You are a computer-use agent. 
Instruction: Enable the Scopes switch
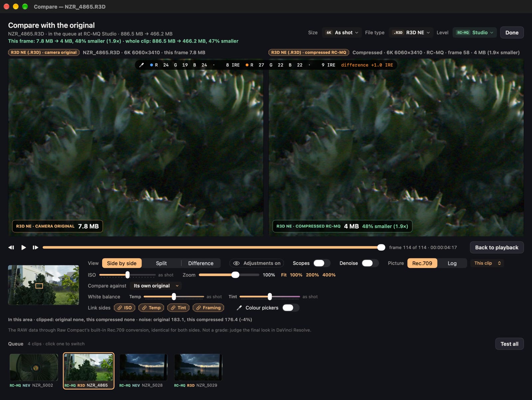point(322,263)
